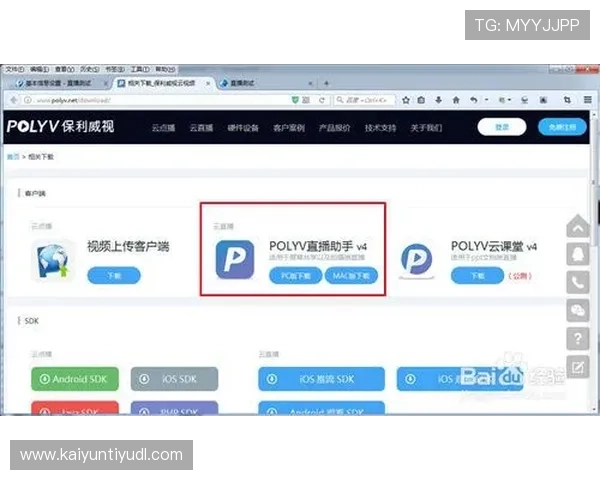Viewport: 600px width, 480px height.
Task: Click the question mark help side icon
Action: (578, 338)
